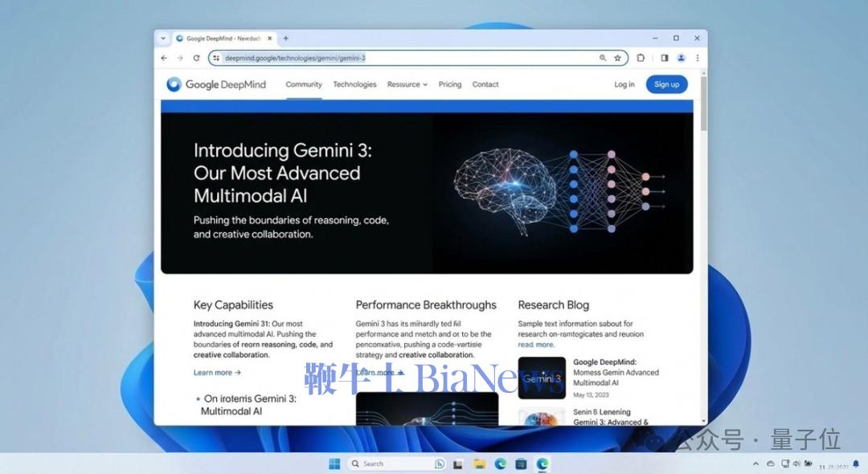Open the tab search dropdown arrow
Viewport: 868px width, 474px height.
[163, 38]
